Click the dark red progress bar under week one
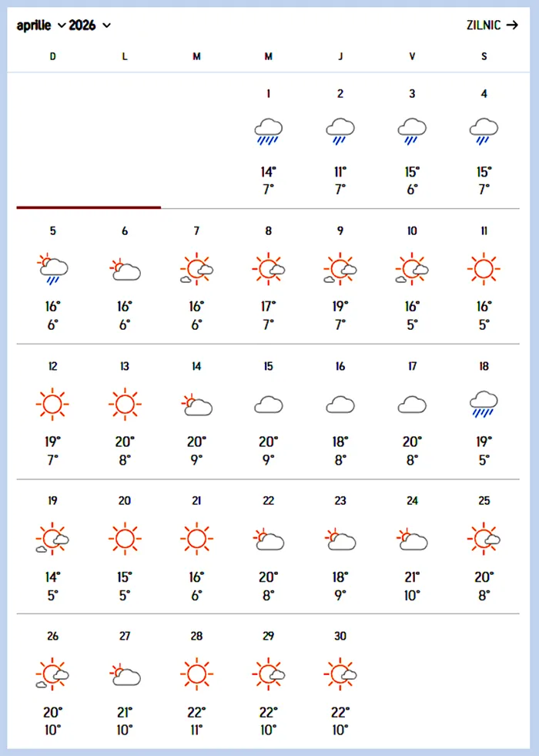 89,207
